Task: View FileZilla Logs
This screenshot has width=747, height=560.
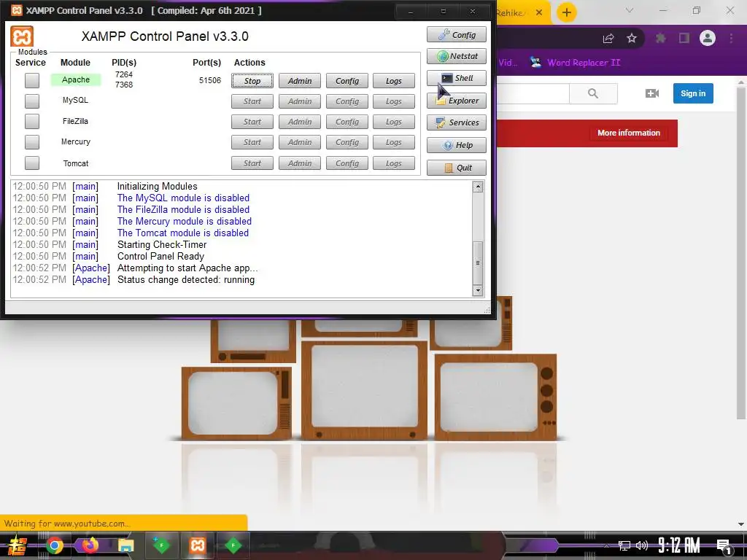Action: pyautogui.click(x=393, y=122)
